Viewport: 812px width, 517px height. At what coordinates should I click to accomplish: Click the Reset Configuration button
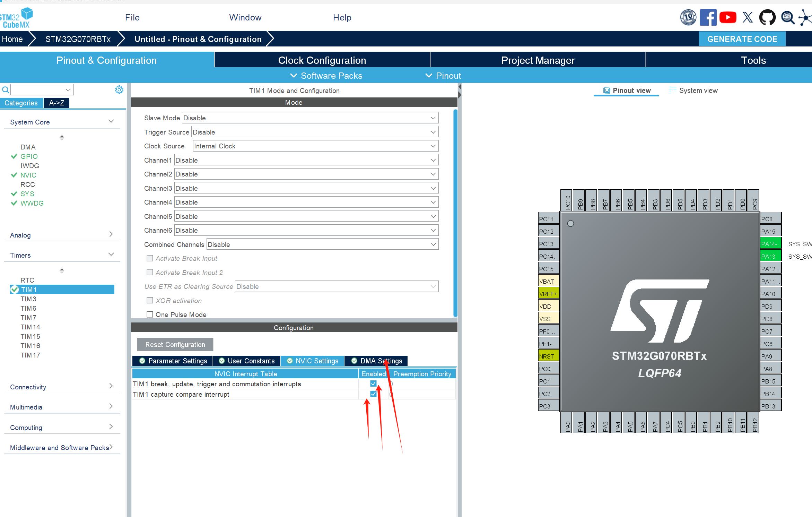(x=175, y=345)
